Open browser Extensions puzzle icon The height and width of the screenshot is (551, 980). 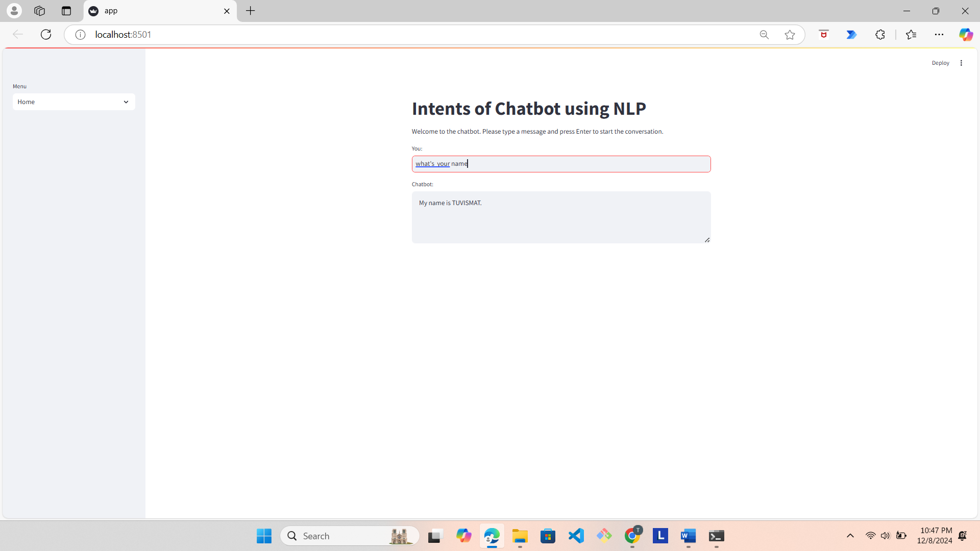[x=880, y=34]
